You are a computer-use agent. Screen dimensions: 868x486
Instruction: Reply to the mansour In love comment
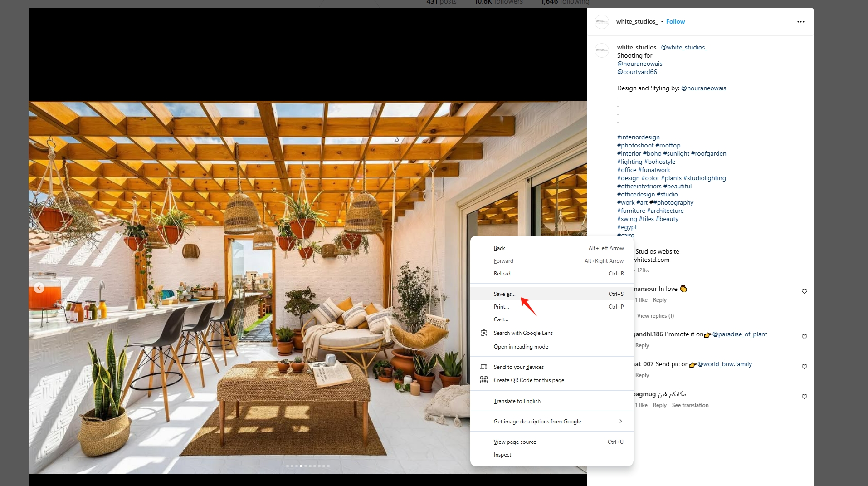coord(659,300)
